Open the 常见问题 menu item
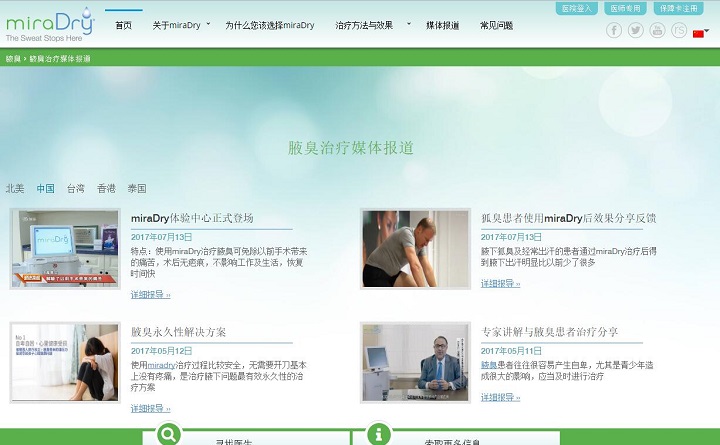Viewport: 720px width, 445px height. point(496,25)
